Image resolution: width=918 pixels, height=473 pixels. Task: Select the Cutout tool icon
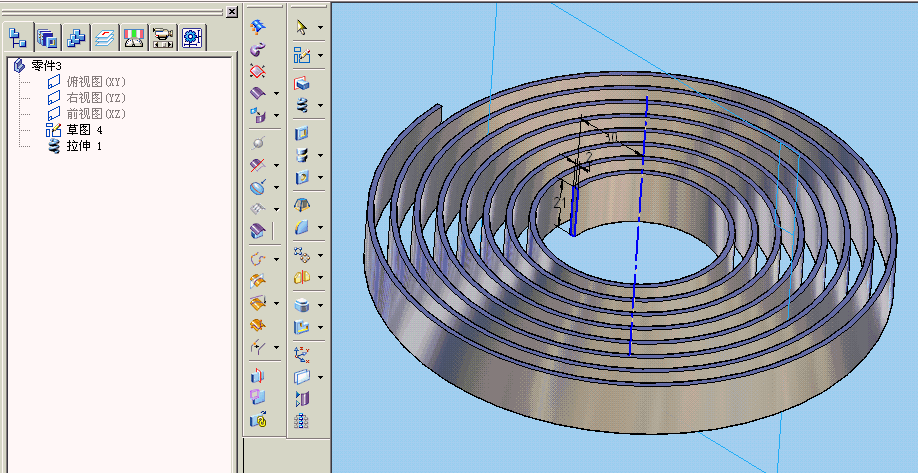tap(302, 133)
